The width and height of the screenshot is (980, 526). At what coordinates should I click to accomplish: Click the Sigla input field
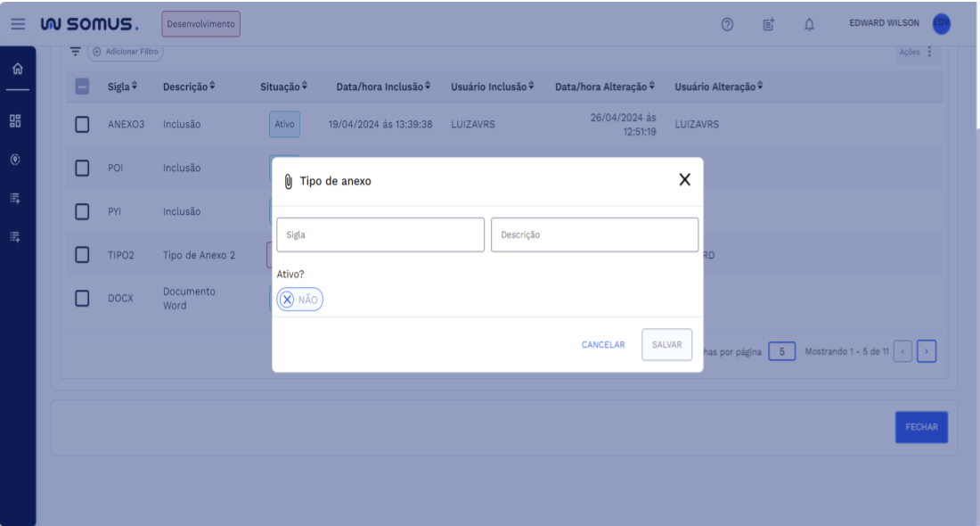(380, 234)
